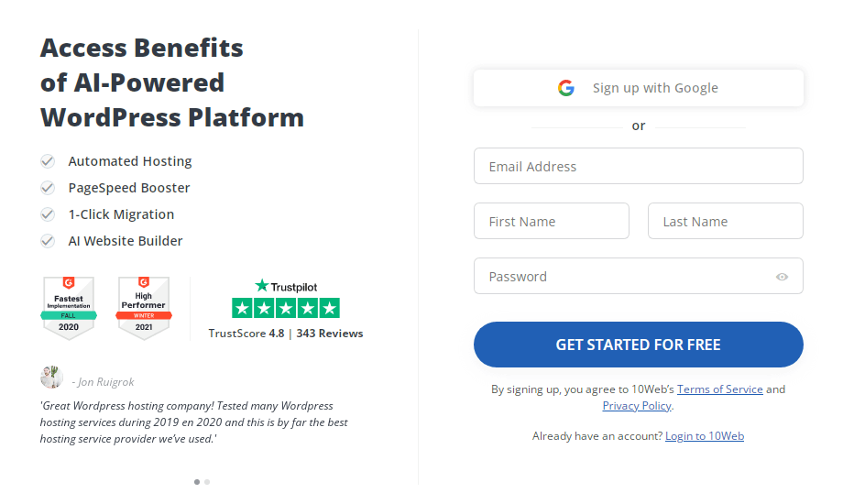Viewport: 843px width, 504px height.
Task: Follow the Login to 10Web link
Action: click(x=705, y=436)
